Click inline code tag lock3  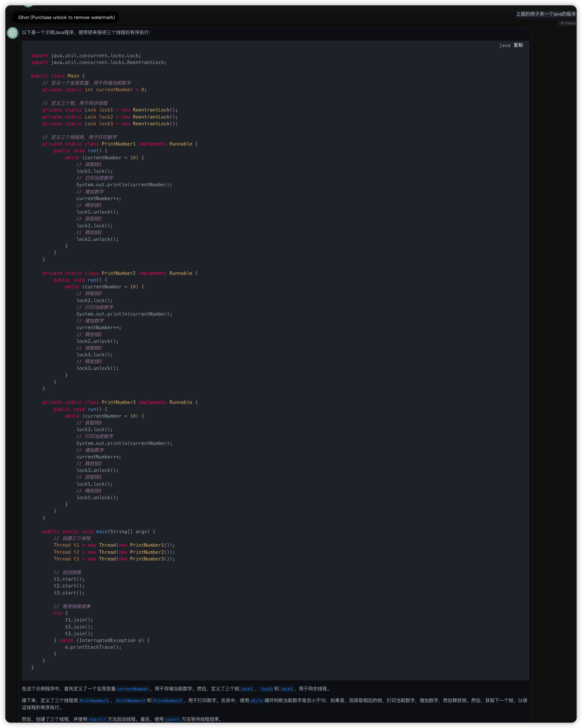click(x=286, y=689)
